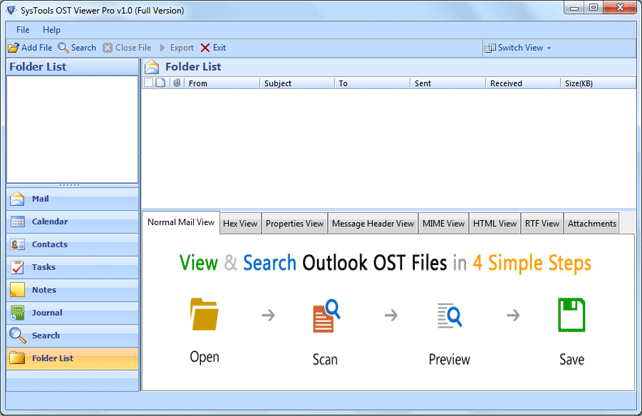Click the Exit toolbar label
The height and width of the screenshot is (416, 642).
click(219, 48)
